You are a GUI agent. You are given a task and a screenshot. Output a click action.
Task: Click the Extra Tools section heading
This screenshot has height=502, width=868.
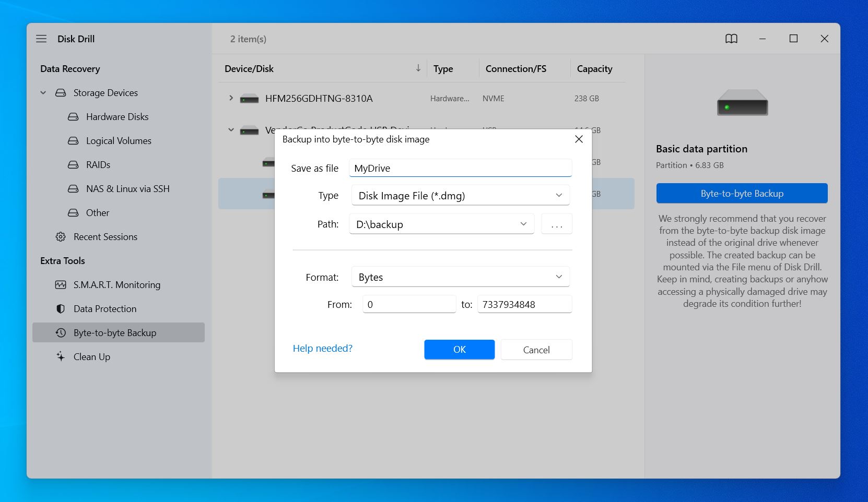coord(63,261)
